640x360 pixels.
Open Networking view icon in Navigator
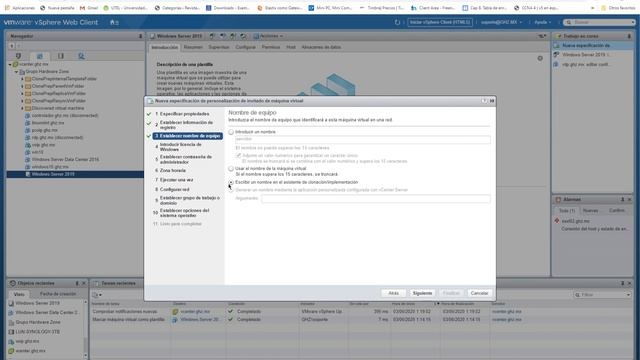81,56
